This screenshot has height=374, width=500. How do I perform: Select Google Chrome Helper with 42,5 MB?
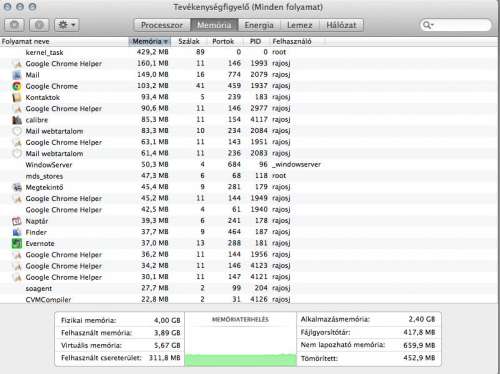64,210
